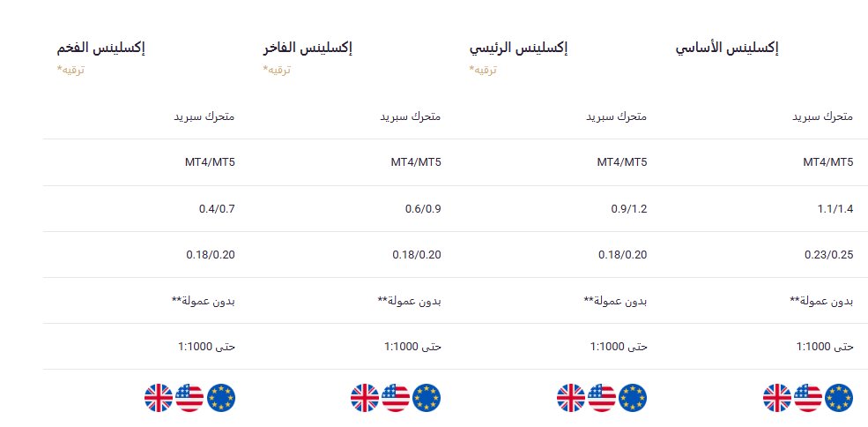Viewport: 868px width, 427px height.
Task: Open the ترقيه* link under إكسلينس الرئيسي
Action: (483, 69)
